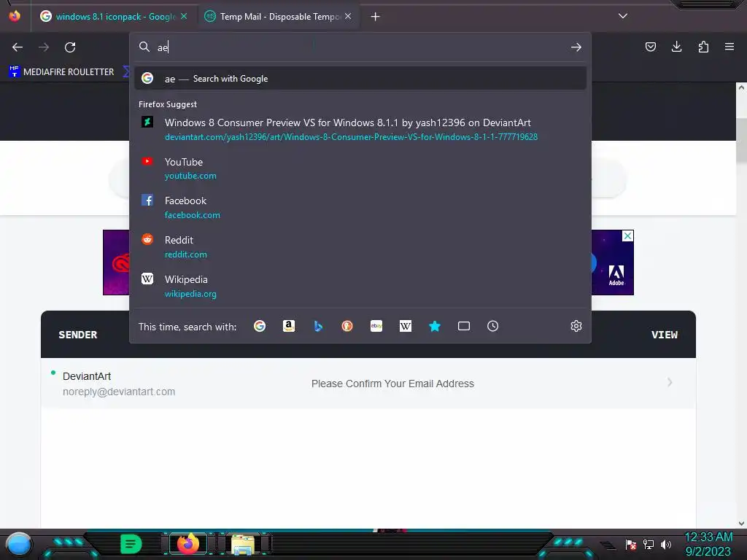Open Firefox View icon in tab bar
747x560 pixels.
click(x=15, y=16)
